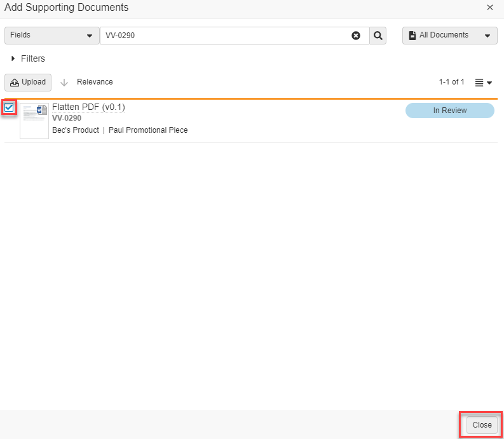504x439 pixels.
Task: Open the Flatten PDF (v0.1) document link
Action: click(88, 107)
